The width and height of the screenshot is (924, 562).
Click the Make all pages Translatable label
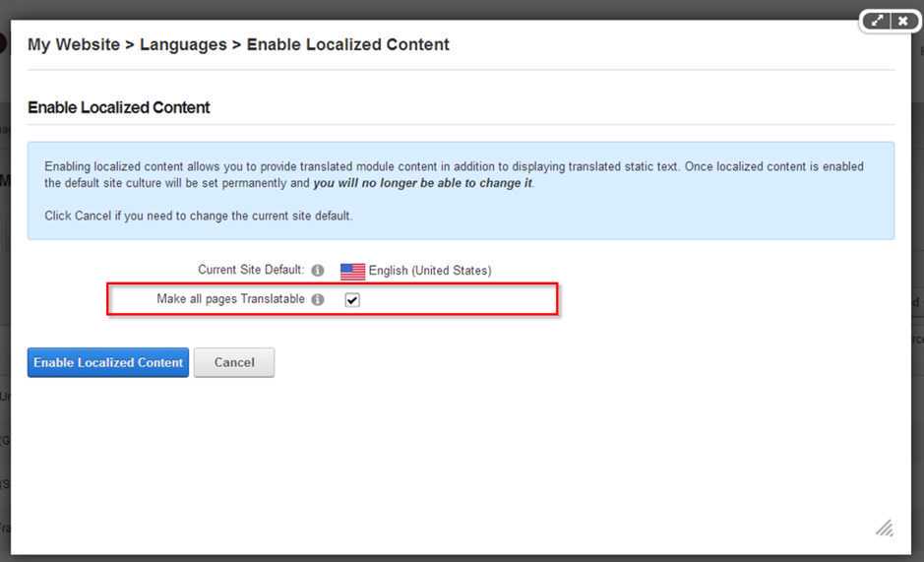click(230, 299)
